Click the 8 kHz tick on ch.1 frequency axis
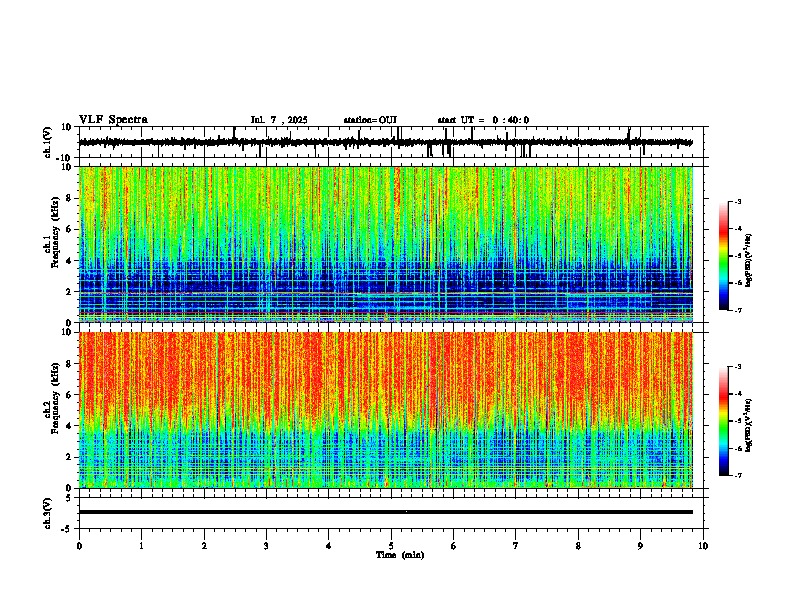The width and height of the screenshot is (792, 612). (x=69, y=198)
